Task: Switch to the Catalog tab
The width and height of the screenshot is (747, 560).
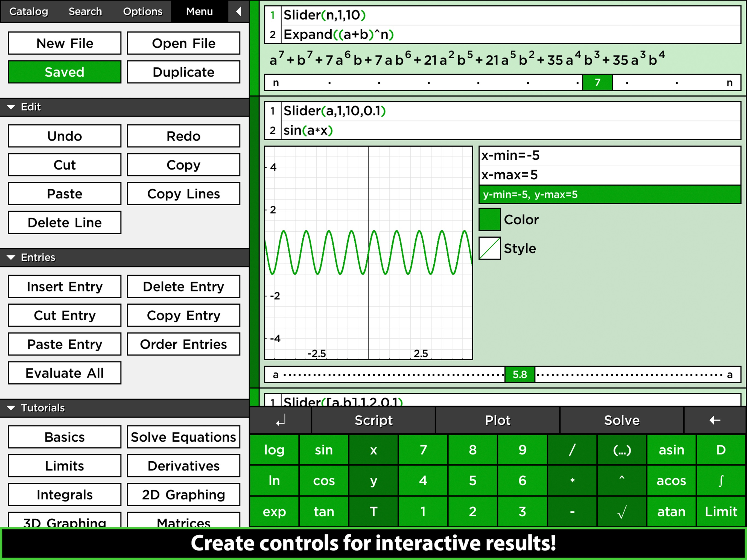Action: click(x=29, y=11)
